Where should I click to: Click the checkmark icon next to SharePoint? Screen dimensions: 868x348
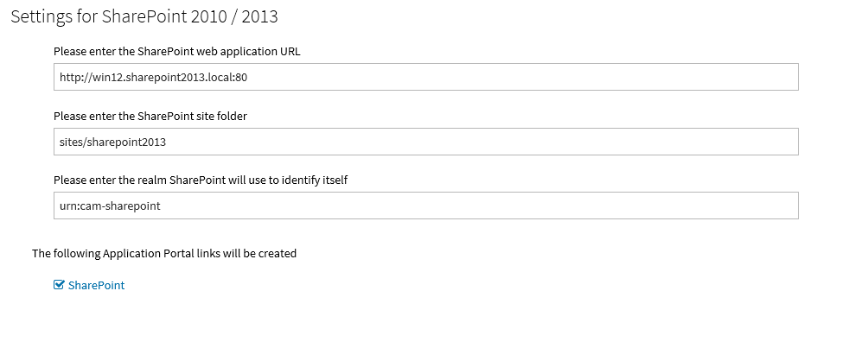click(59, 285)
